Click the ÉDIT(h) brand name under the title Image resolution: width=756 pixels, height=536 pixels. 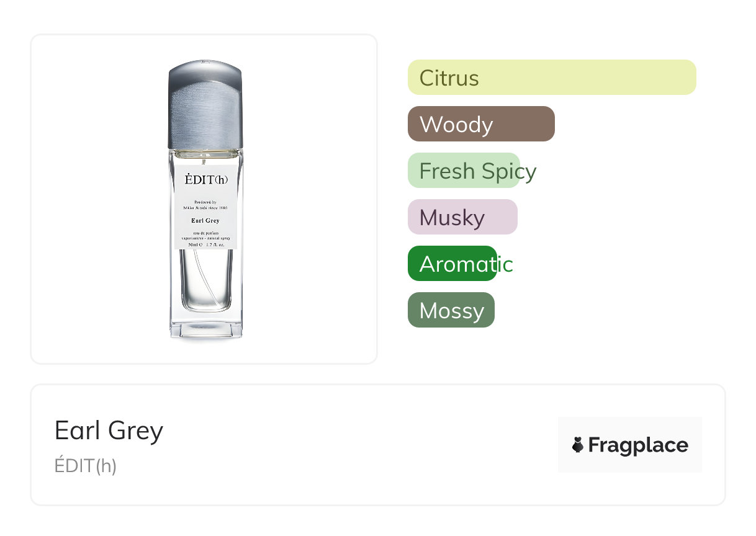coord(86,465)
